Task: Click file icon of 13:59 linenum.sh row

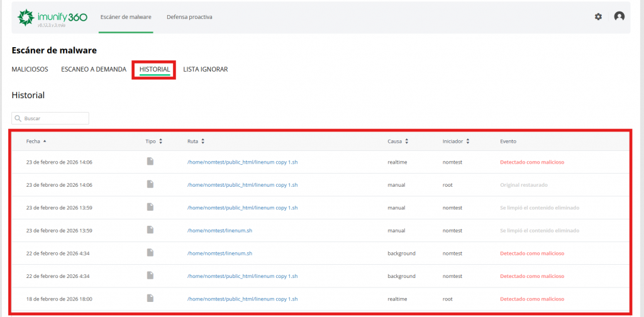Action: tap(150, 230)
